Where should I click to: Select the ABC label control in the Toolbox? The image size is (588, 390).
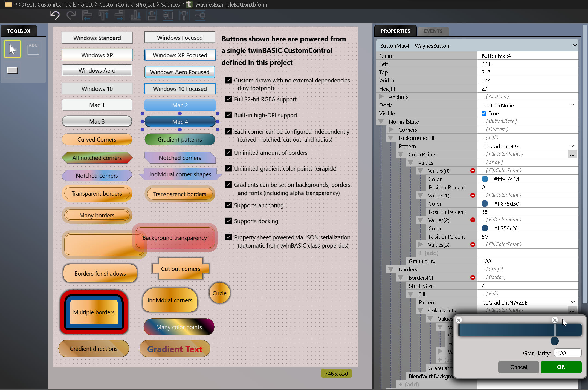pos(33,49)
